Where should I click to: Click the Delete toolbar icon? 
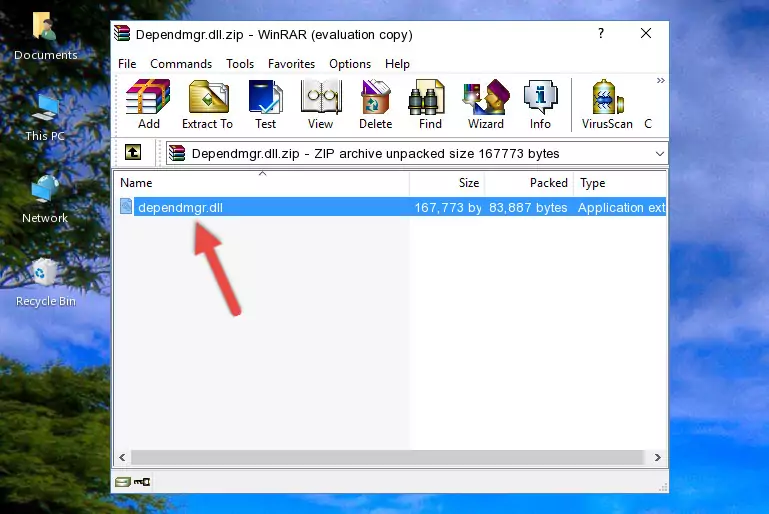click(376, 104)
